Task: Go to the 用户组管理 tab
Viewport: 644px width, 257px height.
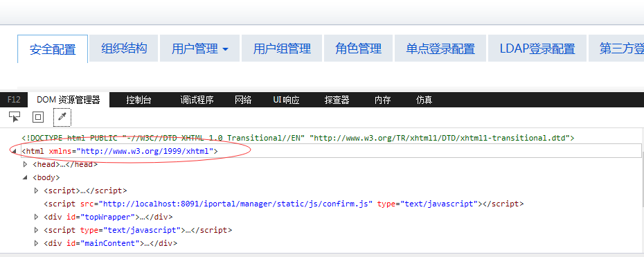Action: click(282, 48)
